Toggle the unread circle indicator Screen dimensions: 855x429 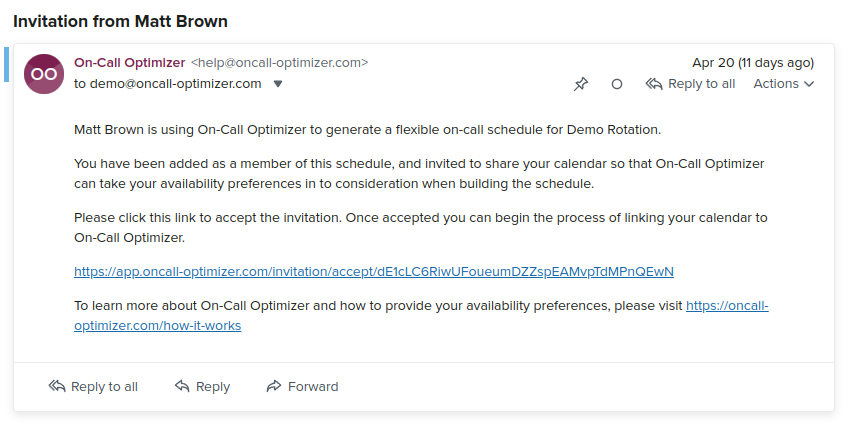point(617,84)
